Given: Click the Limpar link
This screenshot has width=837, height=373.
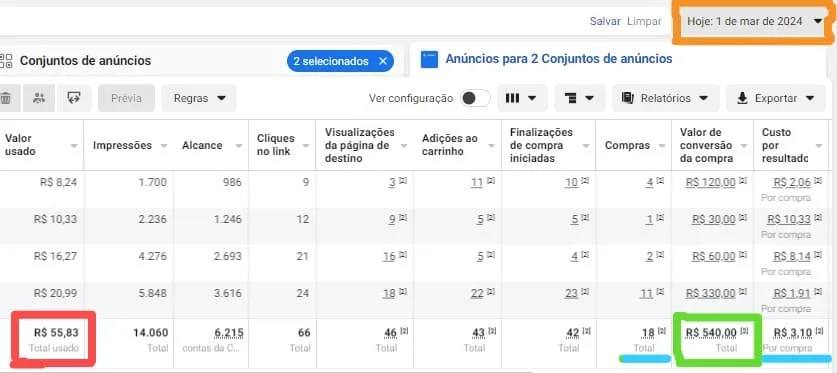Looking at the screenshot, I should click(x=644, y=21).
